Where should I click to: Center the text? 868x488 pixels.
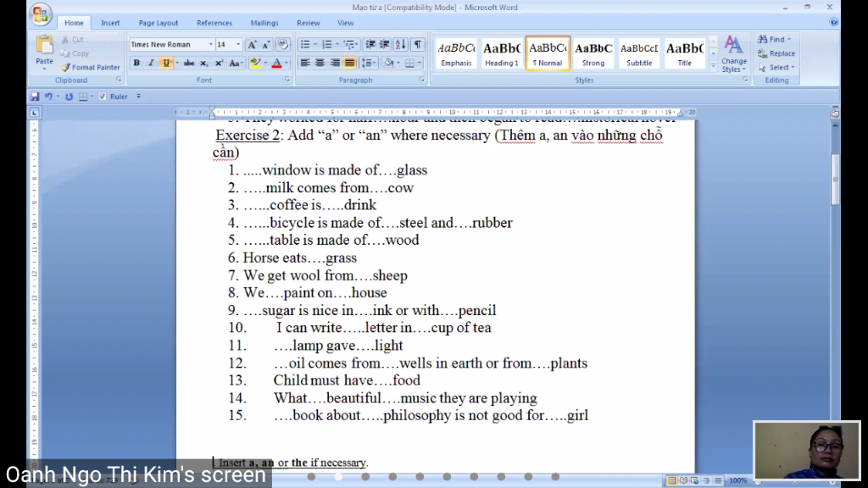320,63
